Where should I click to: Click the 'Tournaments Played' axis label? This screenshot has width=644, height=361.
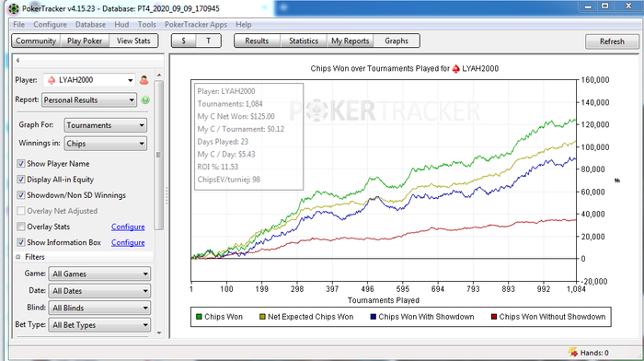(384, 300)
